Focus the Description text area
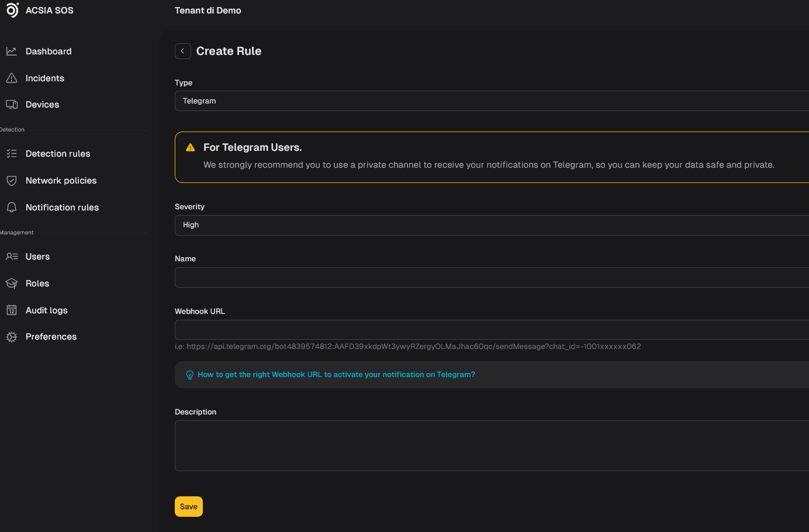 [492, 445]
